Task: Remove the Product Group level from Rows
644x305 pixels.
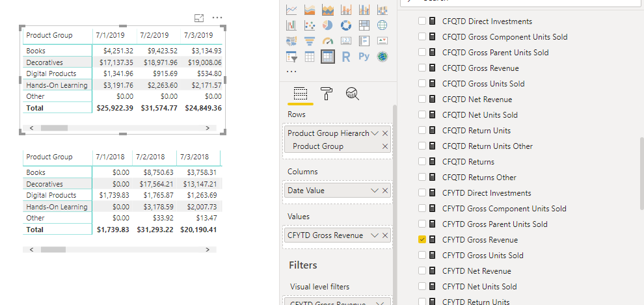Action: tap(385, 146)
